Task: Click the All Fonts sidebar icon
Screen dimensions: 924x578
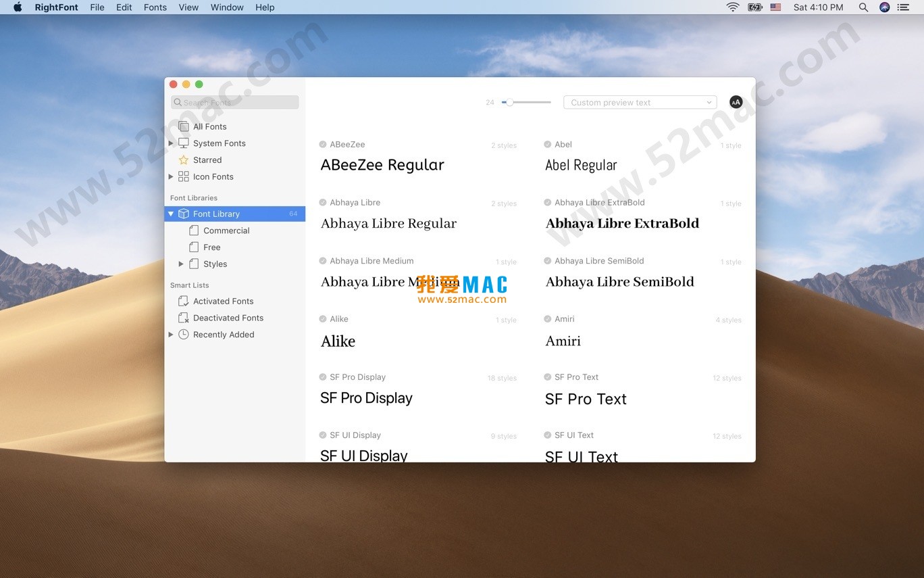Action: point(183,126)
